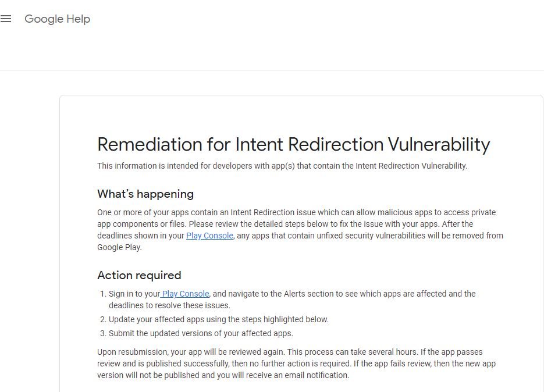This screenshot has height=392, width=544.
Task: Open the hamburger main menu
Action: tap(6, 19)
